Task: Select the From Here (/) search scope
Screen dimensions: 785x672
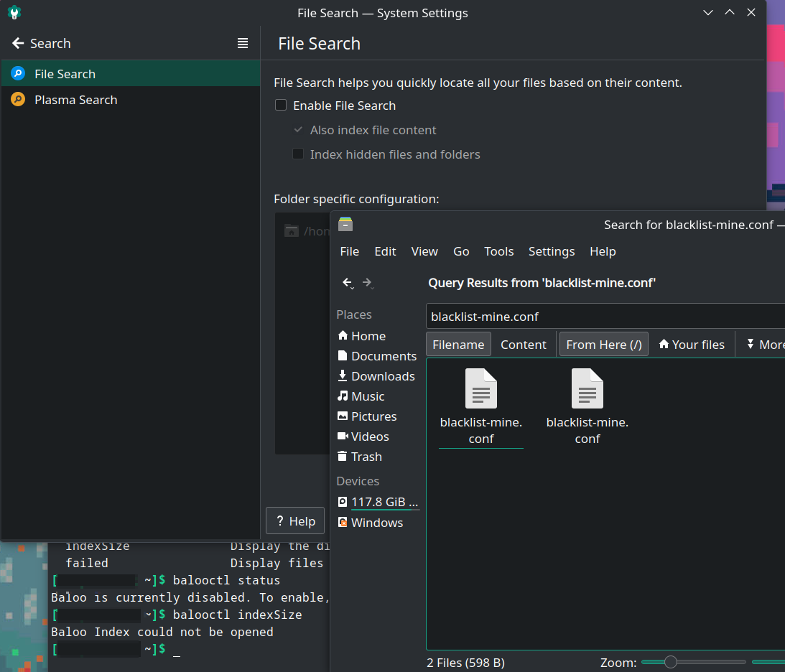Action: pos(604,344)
